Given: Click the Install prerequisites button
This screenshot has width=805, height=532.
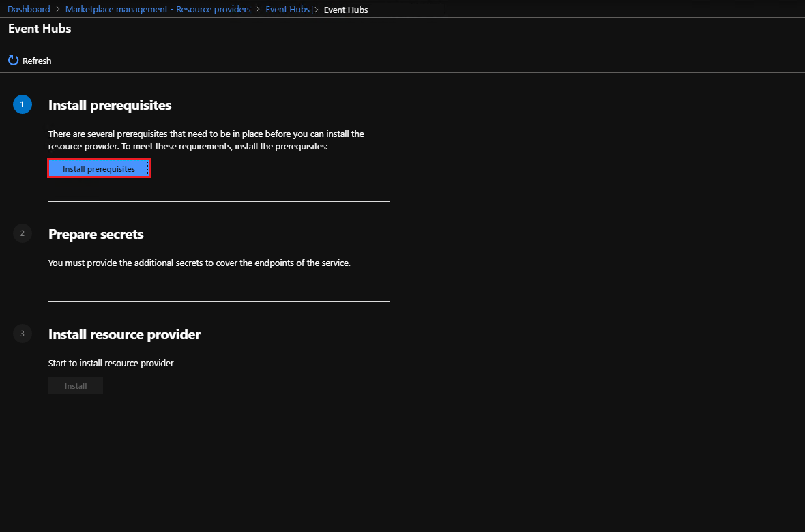Looking at the screenshot, I should [99, 168].
